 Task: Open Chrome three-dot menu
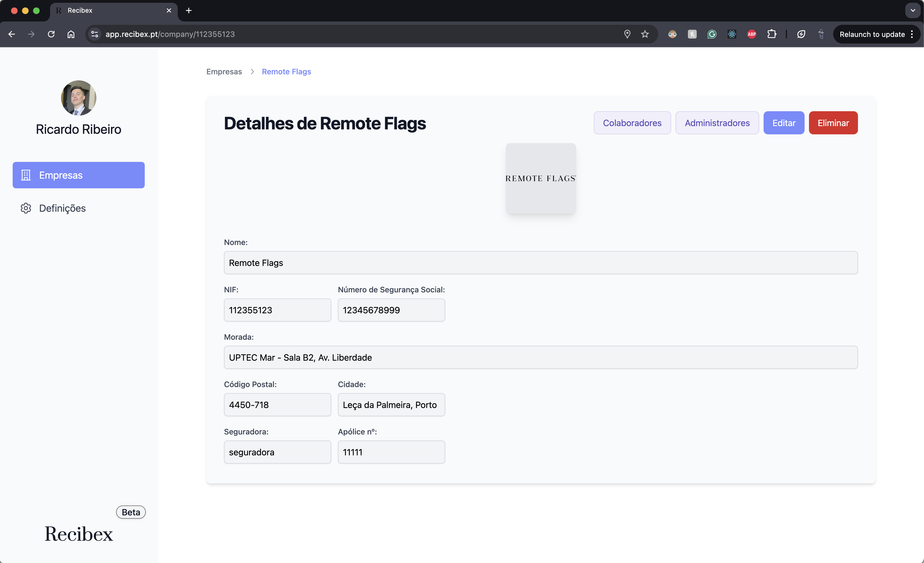(912, 34)
